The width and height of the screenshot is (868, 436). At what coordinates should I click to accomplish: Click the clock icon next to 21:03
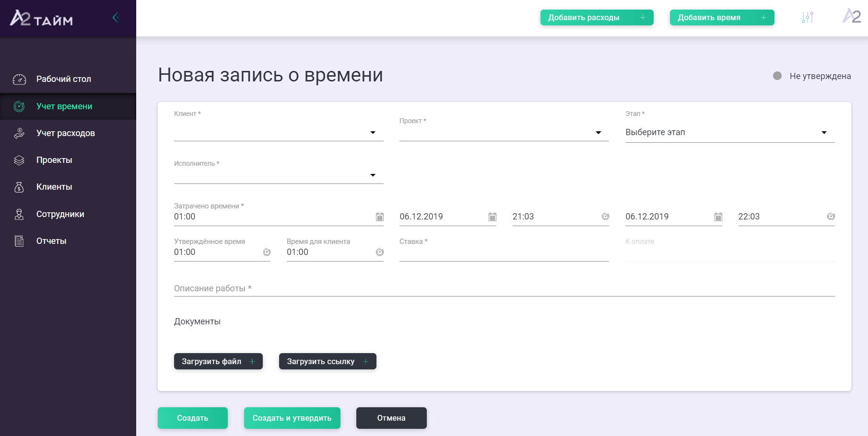(x=605, y=217)
